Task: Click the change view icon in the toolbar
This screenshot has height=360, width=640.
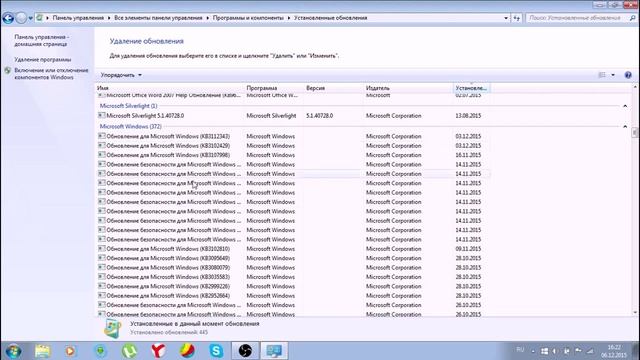Action: (x=602, y=75)
